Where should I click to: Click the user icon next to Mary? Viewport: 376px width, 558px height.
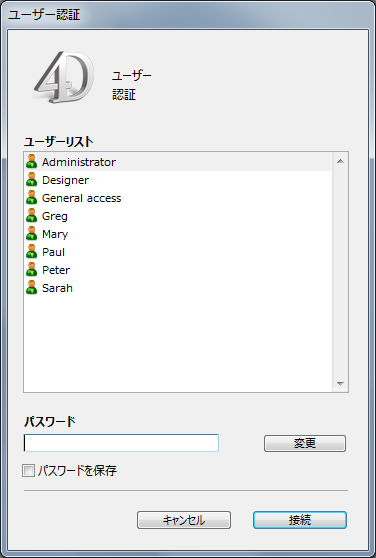click(32, 234)
